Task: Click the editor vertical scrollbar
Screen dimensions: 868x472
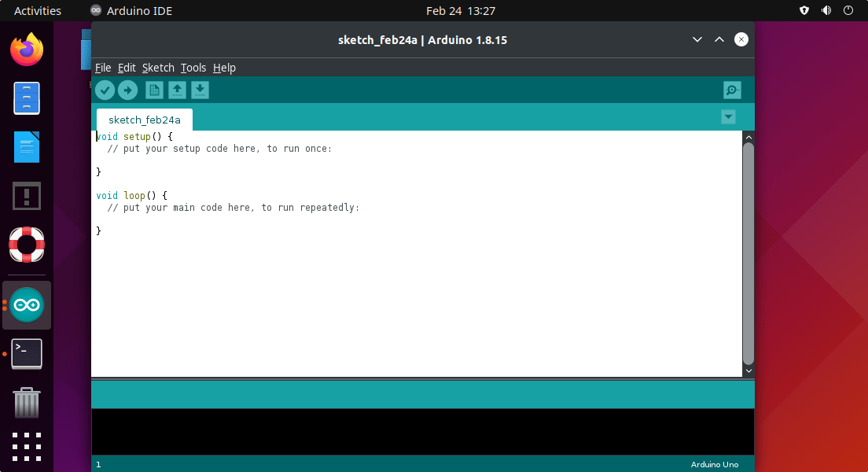Action: point(748,252)
